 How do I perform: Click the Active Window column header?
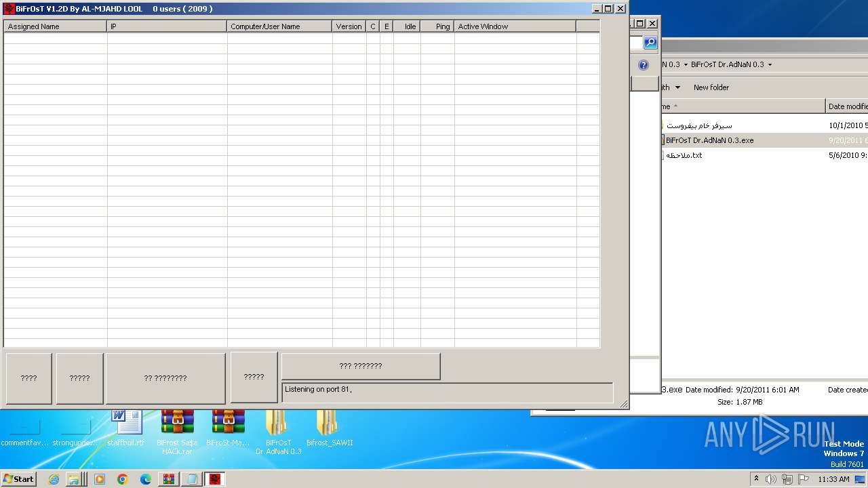(515, 26)
